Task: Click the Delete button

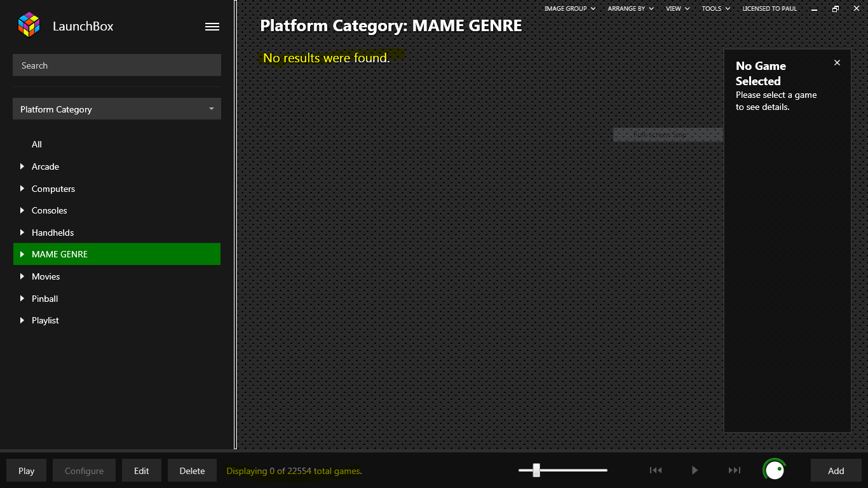Action: 192,470
